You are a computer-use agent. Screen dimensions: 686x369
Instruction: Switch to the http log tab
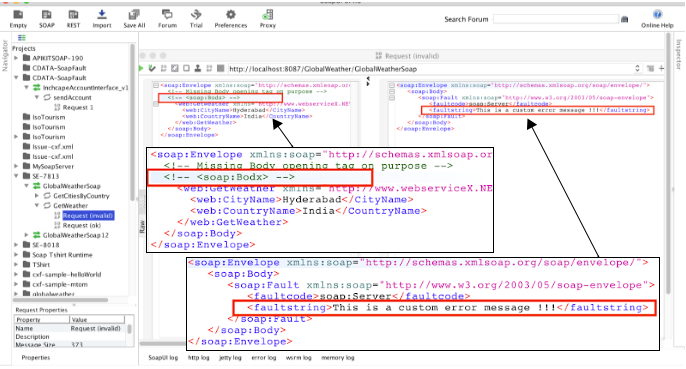[x=199, y=358]
